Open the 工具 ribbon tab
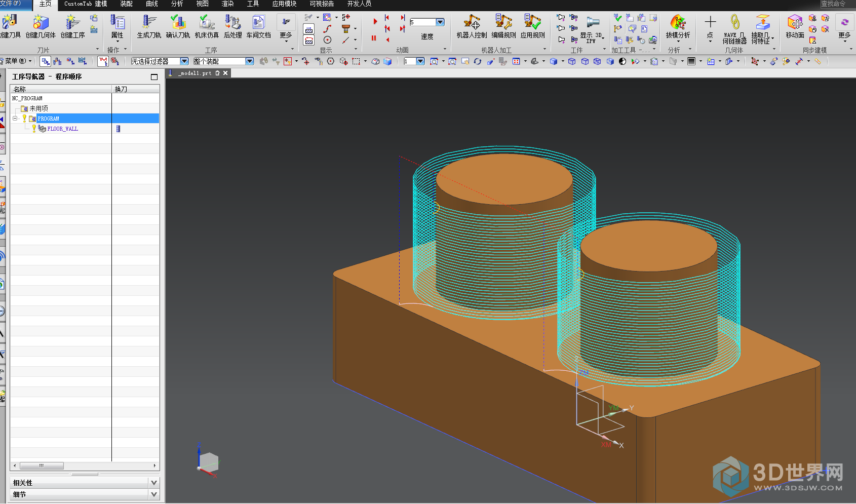 pyautogui.click(x=253, y=4)
